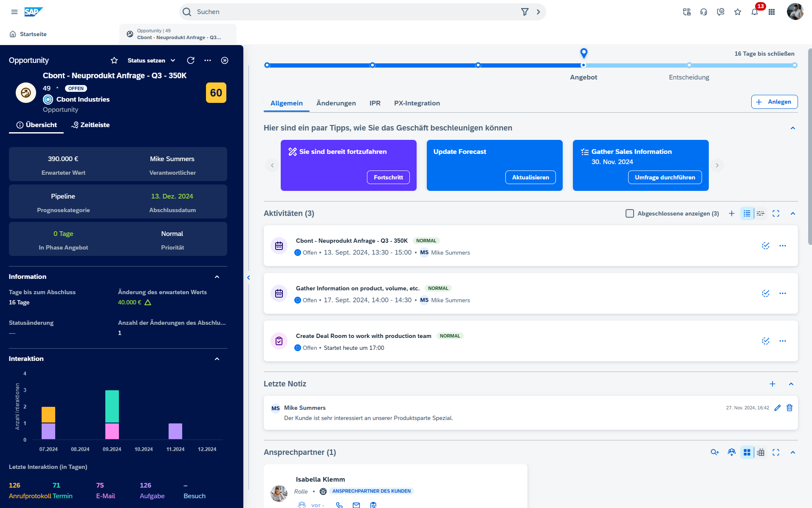Click in the Suchen search field
This screenshot has height=508, width=812.
tap(356, 12)
